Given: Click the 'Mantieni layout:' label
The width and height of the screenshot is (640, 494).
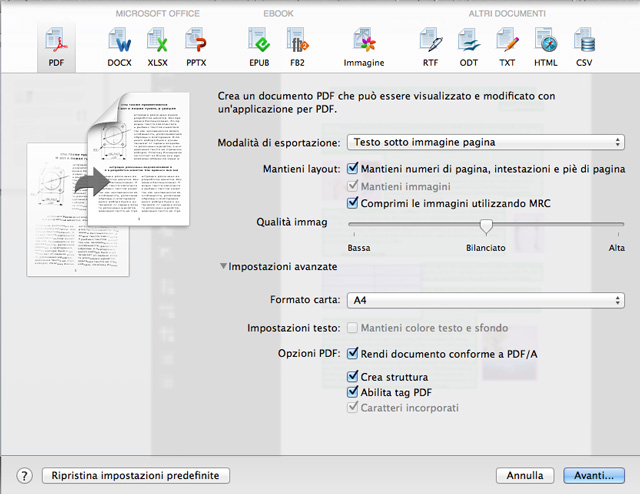Looking at the screenshot, I should click(301, 169).
